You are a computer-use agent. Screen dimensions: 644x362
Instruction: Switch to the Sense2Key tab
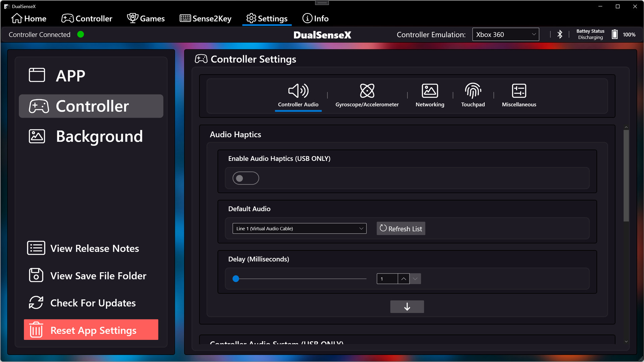(205, 18)
